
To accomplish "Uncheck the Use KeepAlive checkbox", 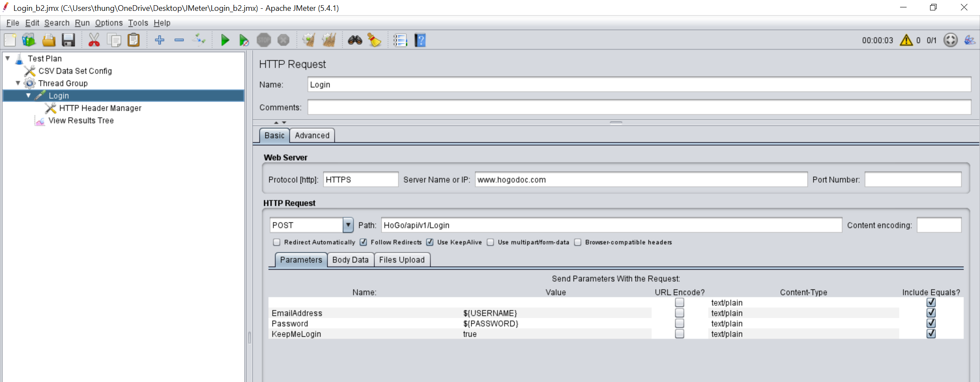I will click(430, 242).
